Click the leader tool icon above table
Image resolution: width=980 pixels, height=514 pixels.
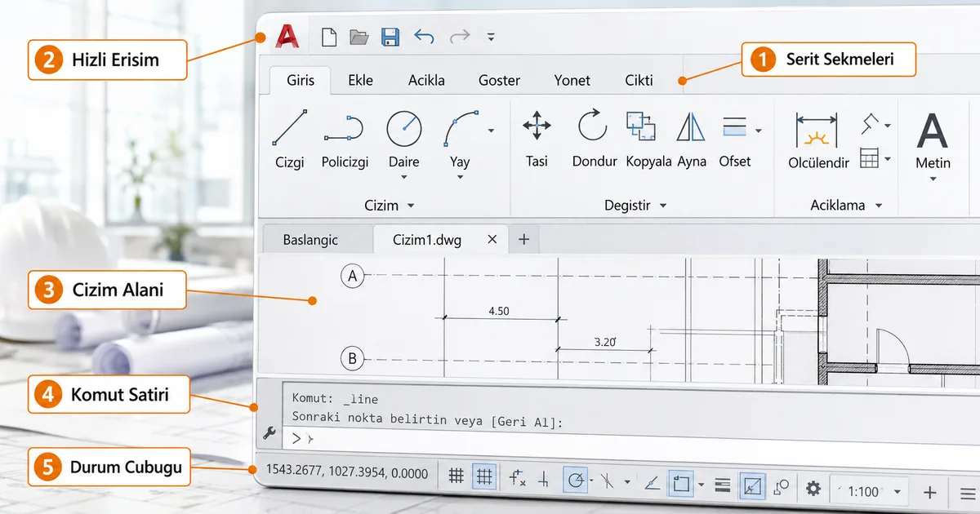tap(870, 125)
